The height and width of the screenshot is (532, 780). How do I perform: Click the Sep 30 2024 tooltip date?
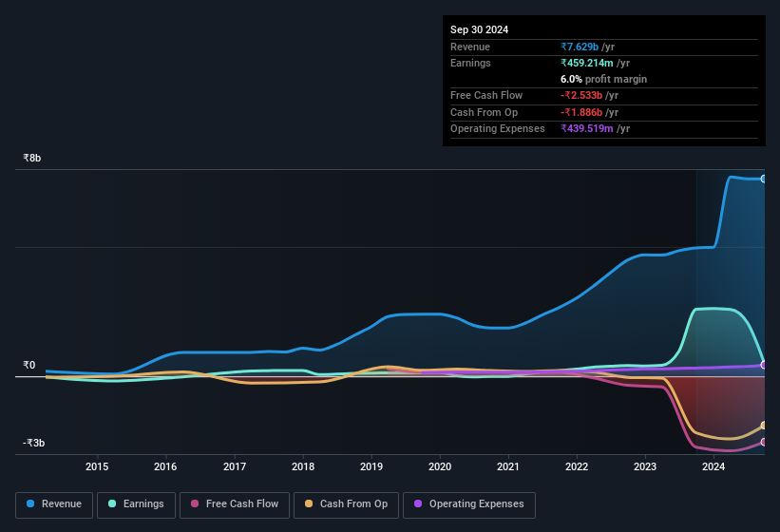pyautogui.click(x=479, y=29)
